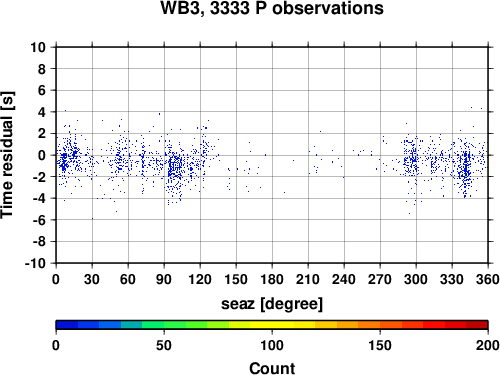Click the 'seaz [degree]' x-axis label
This screenshot has height=375, width=500.
tap(272, 304)
